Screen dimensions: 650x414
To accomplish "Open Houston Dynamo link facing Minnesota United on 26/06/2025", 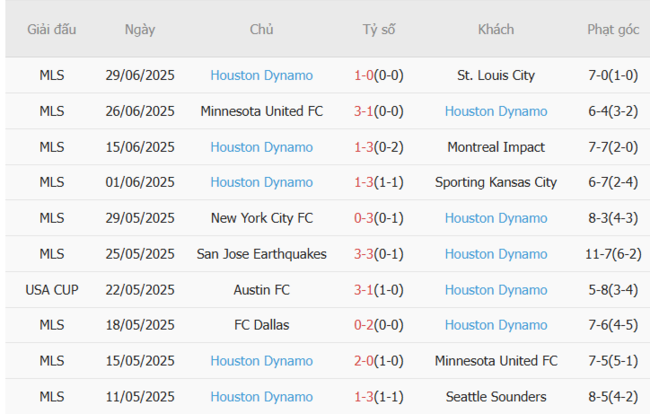I will (496, 111).
